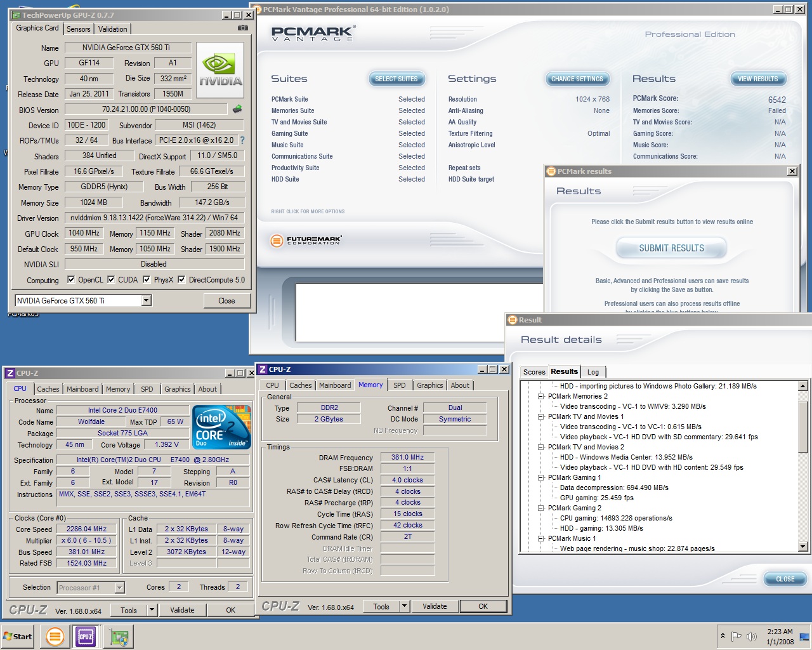Open the Graphics tab in right CPU-Z
Image resolution: width=812 pixels, height=650 pixels.
click(430, 385)
